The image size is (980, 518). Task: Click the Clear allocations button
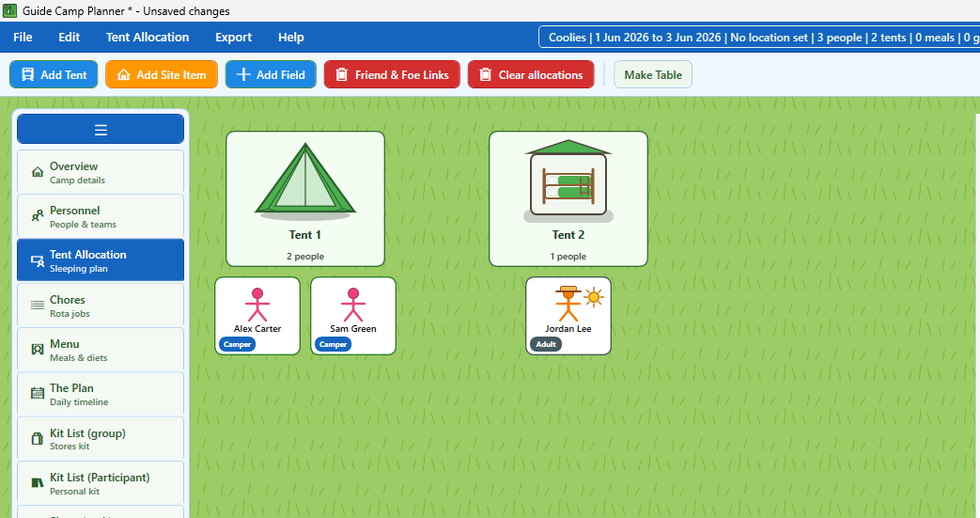[531, 74]
